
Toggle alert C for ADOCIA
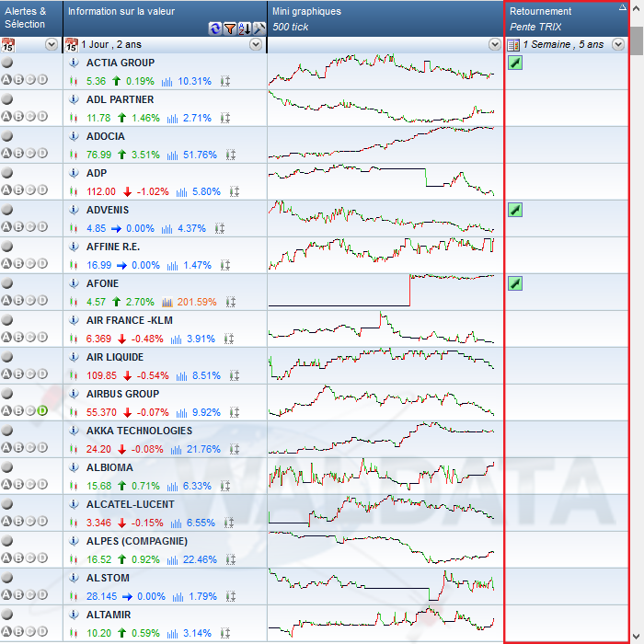30,154
